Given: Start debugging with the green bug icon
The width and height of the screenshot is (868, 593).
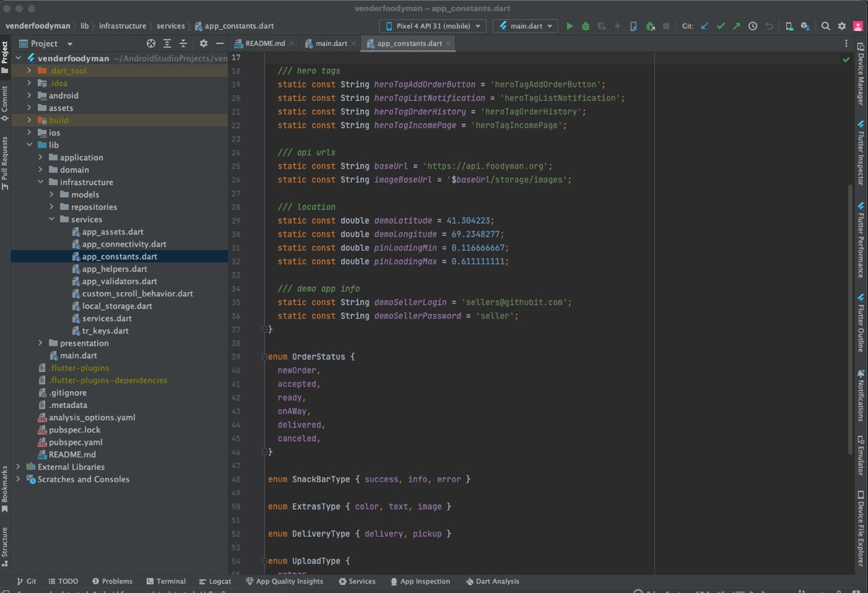Looking at the screenshot, I should 585,26.
